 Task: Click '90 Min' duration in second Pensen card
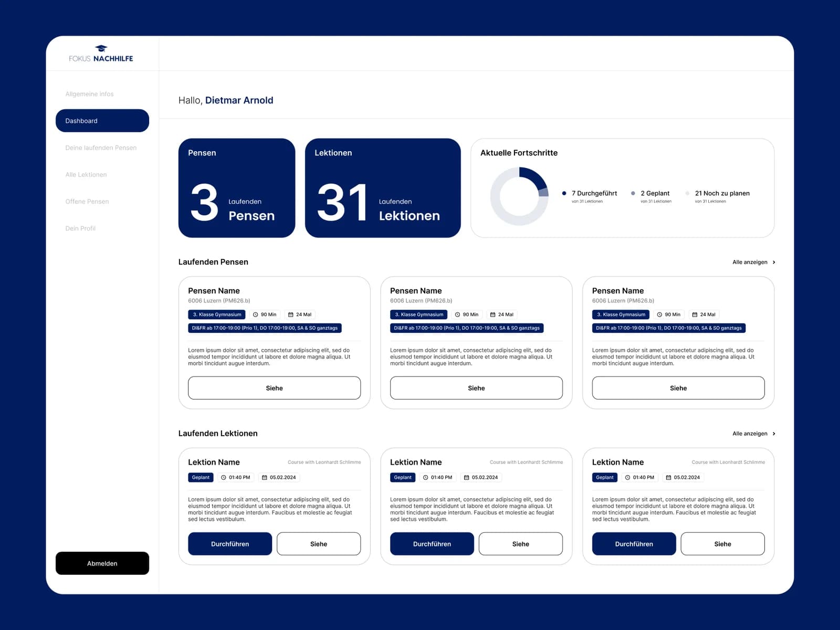pyautogui.click(x=470, y=314)
